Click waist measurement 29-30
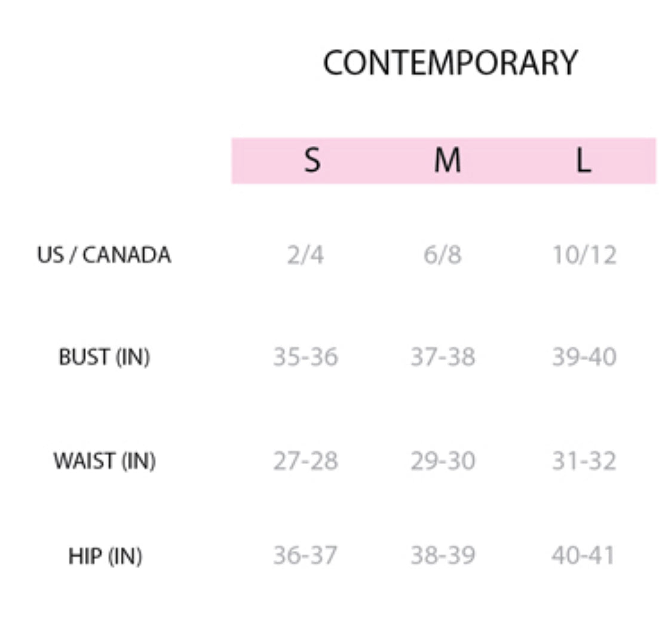 (443, 461)
